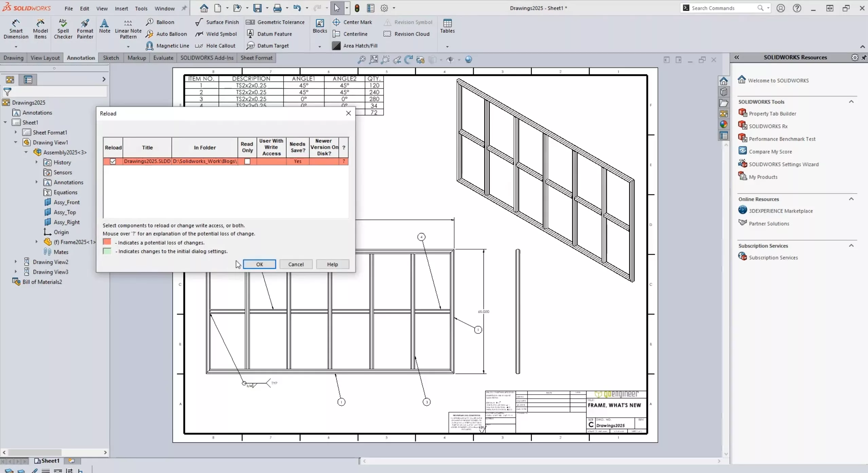Toggle the Read Only checkbox
Viewport: 868px width, 473px height.
(247, 161)
